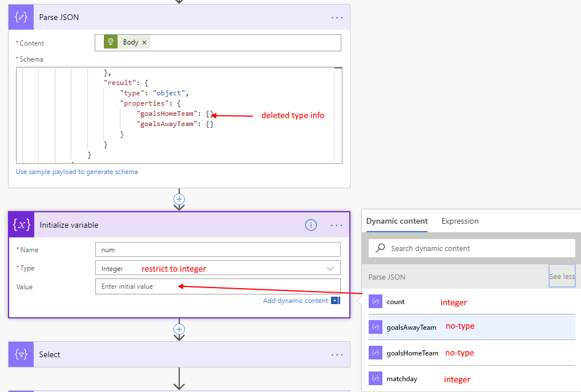Switch to the Expression tab
The image size is (581, 392).
(459, 221)
